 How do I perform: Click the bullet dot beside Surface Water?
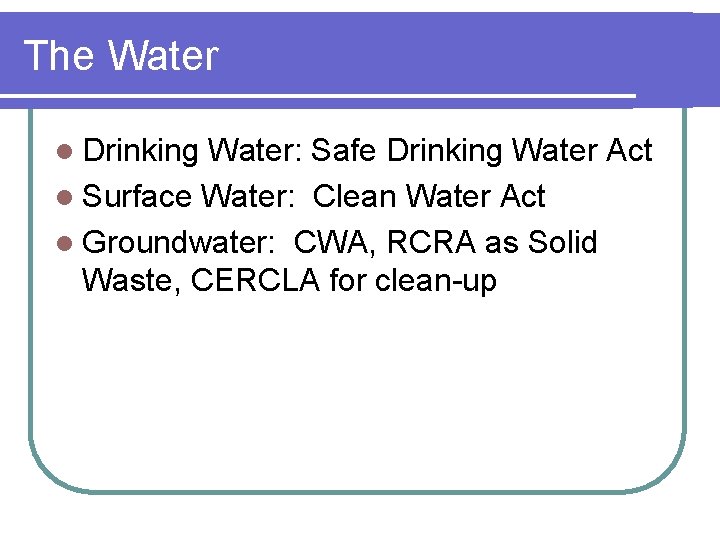coord(65,197)
